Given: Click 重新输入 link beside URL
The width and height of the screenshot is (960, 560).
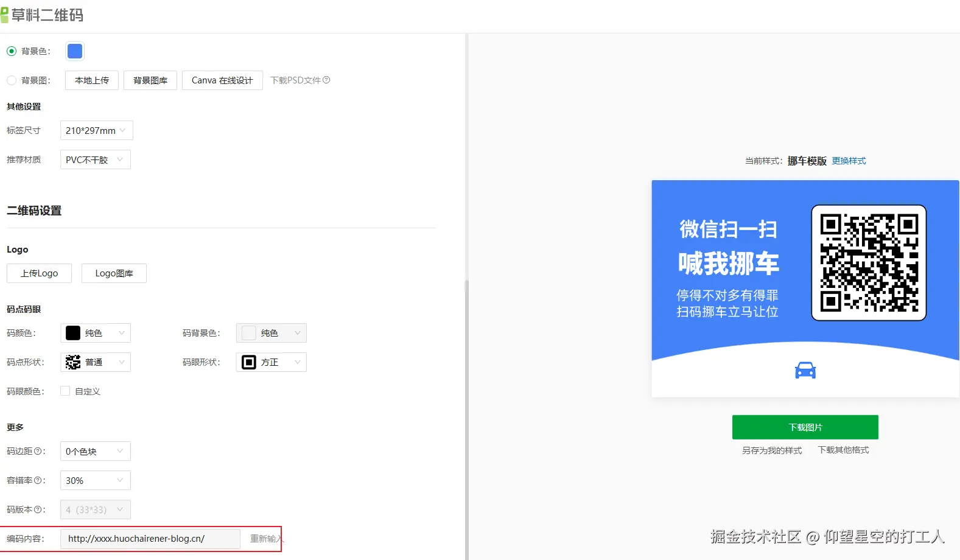Looking at the screenshot, I should tap(266, 539).
